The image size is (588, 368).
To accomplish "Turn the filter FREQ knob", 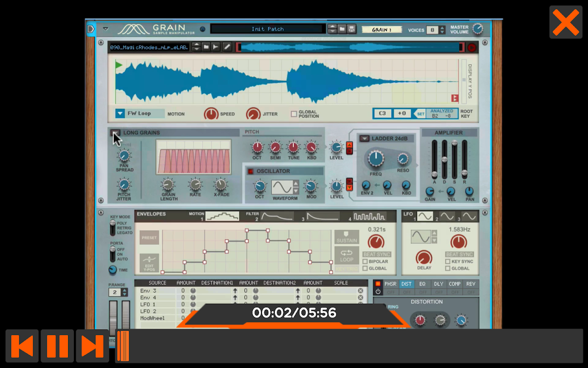I will tap(376, 159).
